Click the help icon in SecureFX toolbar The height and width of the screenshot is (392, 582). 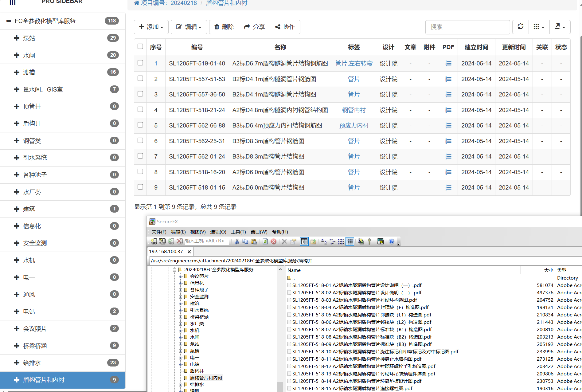(x=391, y=241)
